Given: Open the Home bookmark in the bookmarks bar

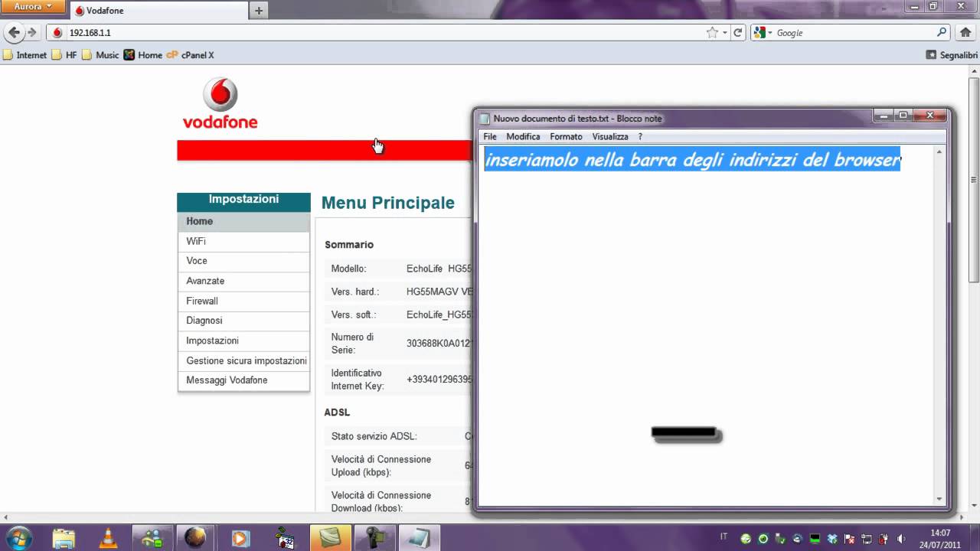Looking at the screenshot, I should [143, 55].
